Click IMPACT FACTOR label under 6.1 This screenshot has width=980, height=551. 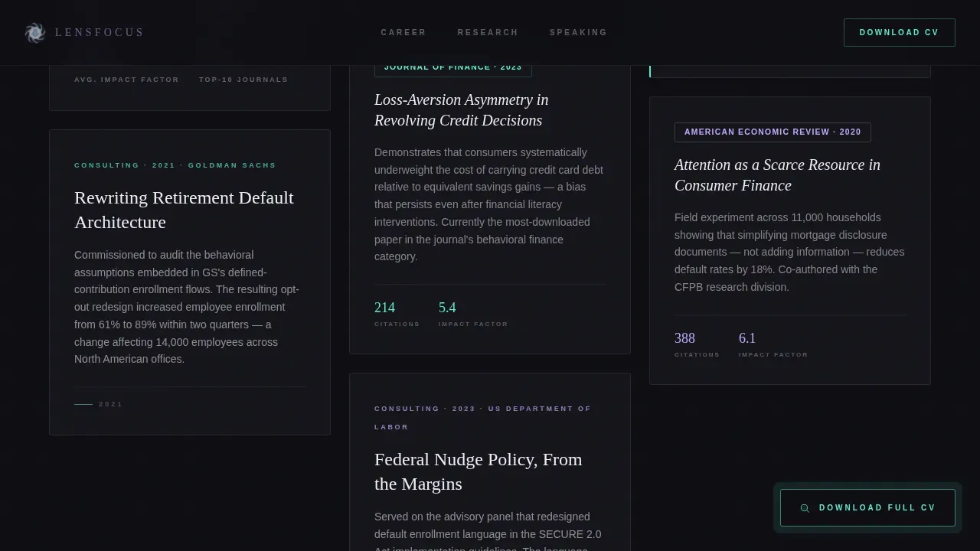click(x=773, y=355)
